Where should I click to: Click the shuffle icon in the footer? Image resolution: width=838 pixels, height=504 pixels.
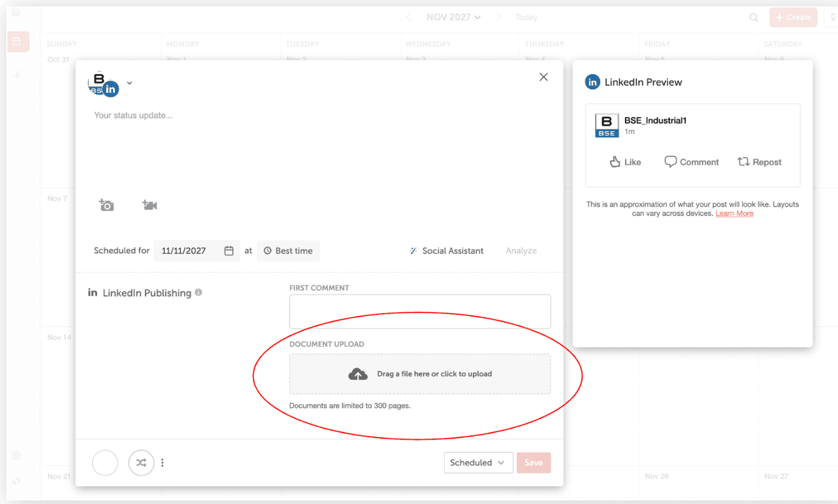[x=141, y=463]
